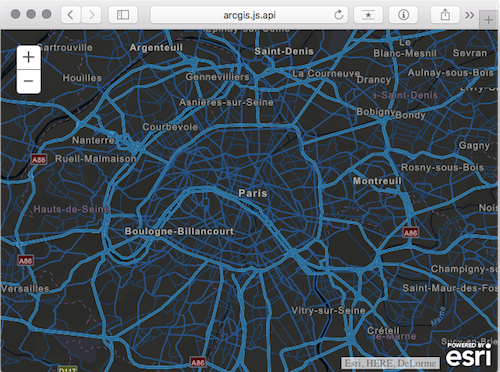Open the Share toolbar button
500x372 pixels.
point(445,15)
